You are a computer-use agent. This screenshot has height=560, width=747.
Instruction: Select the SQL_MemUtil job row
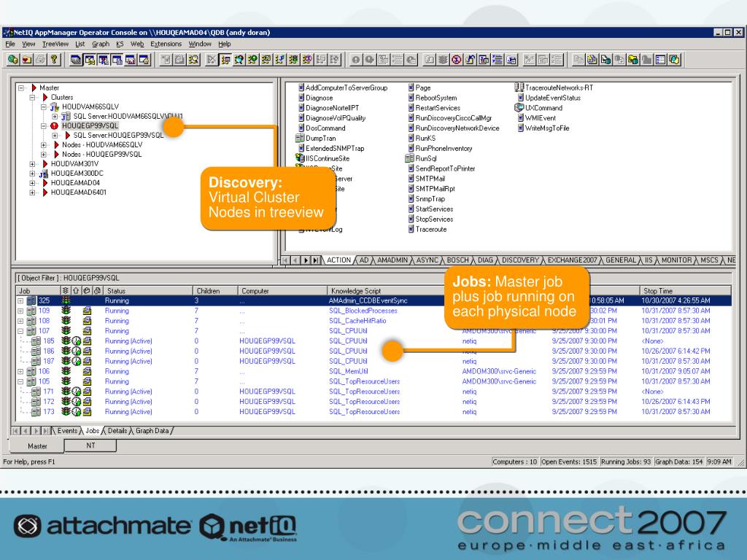(373, 371)
